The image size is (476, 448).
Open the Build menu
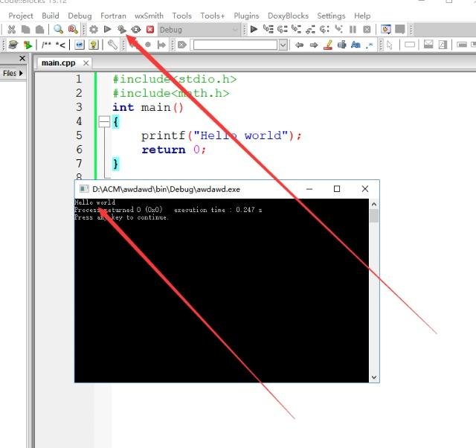tap(51, 16)
